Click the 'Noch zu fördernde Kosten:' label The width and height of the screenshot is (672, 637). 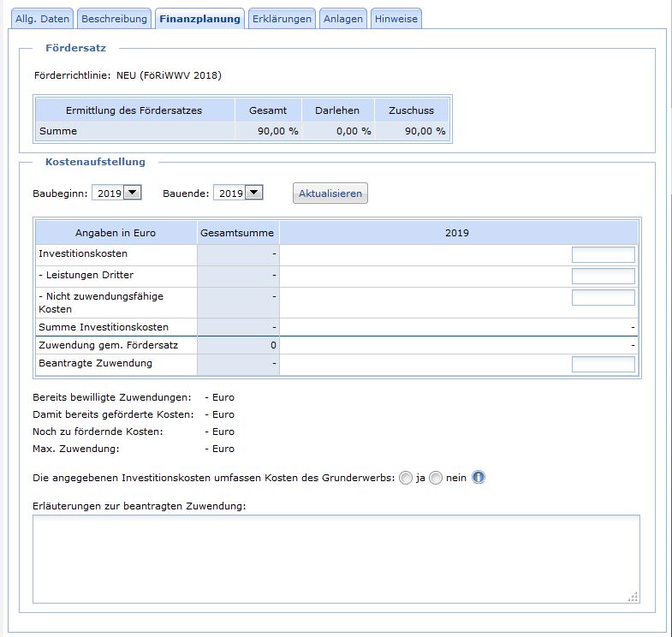click(x=98, y=432)
